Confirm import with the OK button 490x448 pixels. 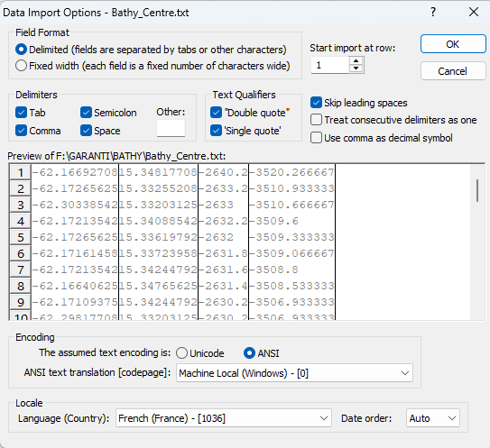coord(453,44)
